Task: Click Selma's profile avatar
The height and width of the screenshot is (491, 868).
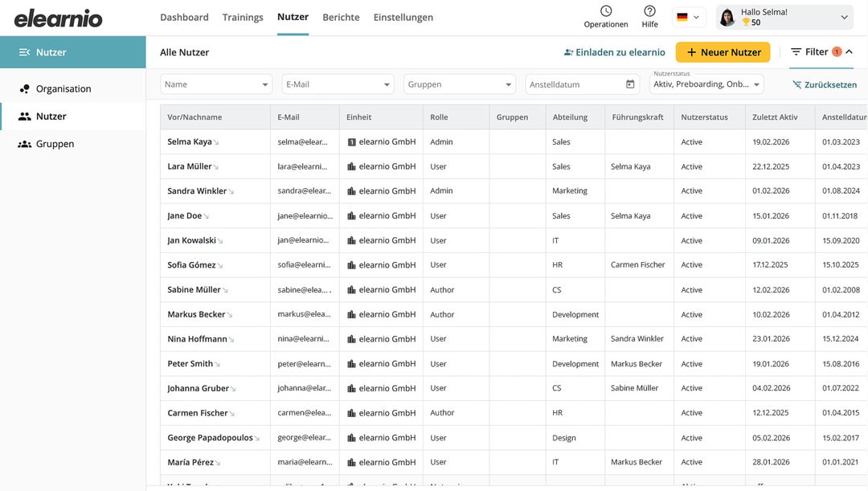Action: click(727, 17)
